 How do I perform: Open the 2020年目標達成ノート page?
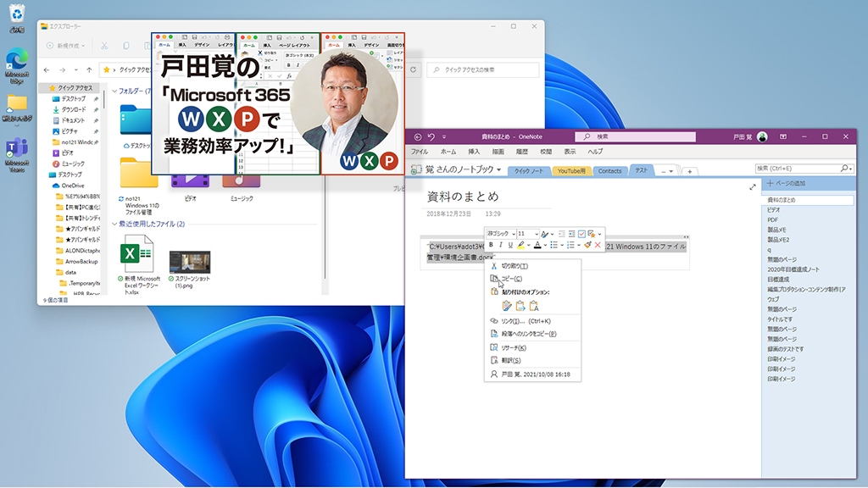tap(793, 269)
